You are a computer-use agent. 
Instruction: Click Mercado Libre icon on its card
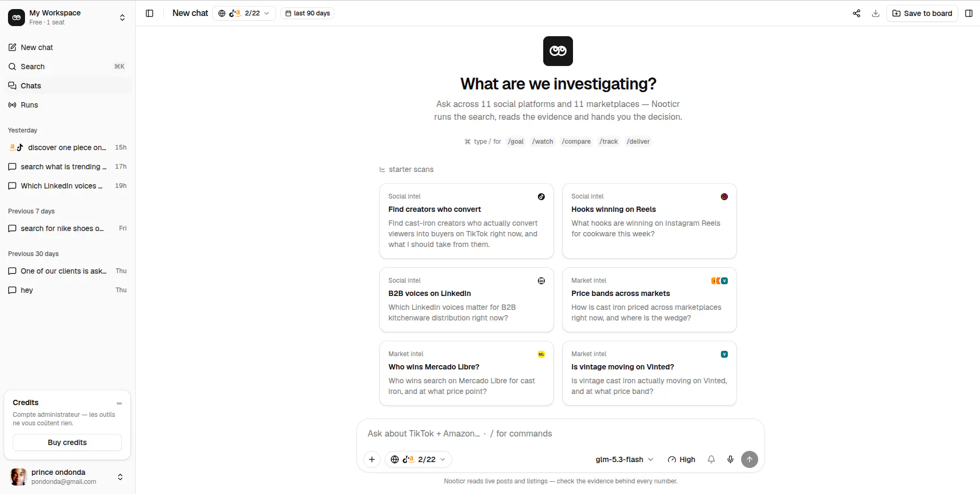tap(541, 354)
